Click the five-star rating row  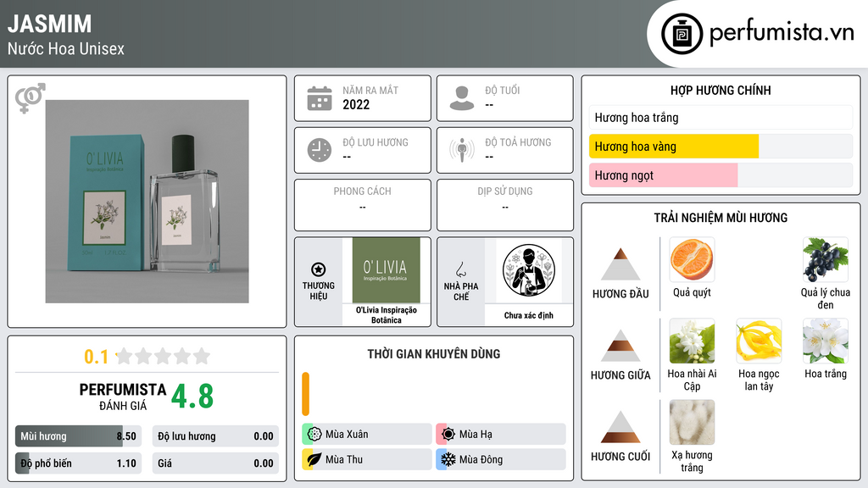point(164,356)
